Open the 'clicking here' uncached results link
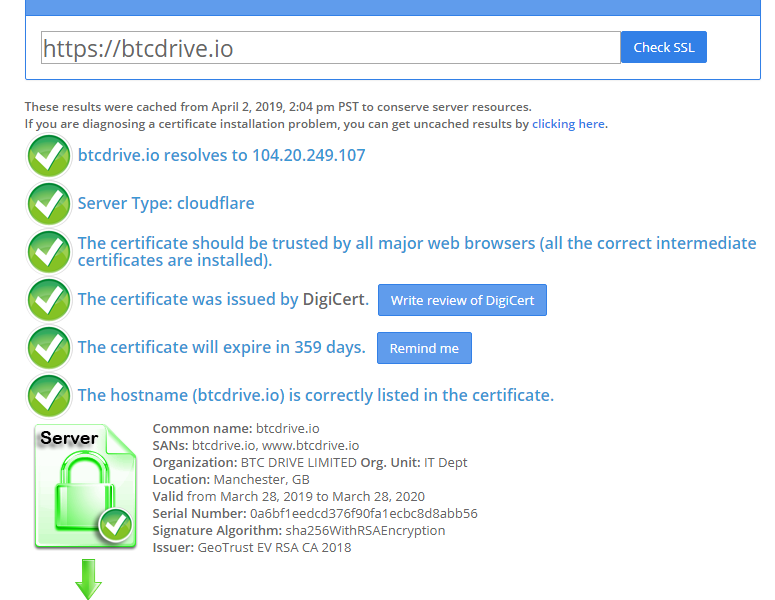The image size is (775, 600). pyautogui.click(x=568, y=124)
